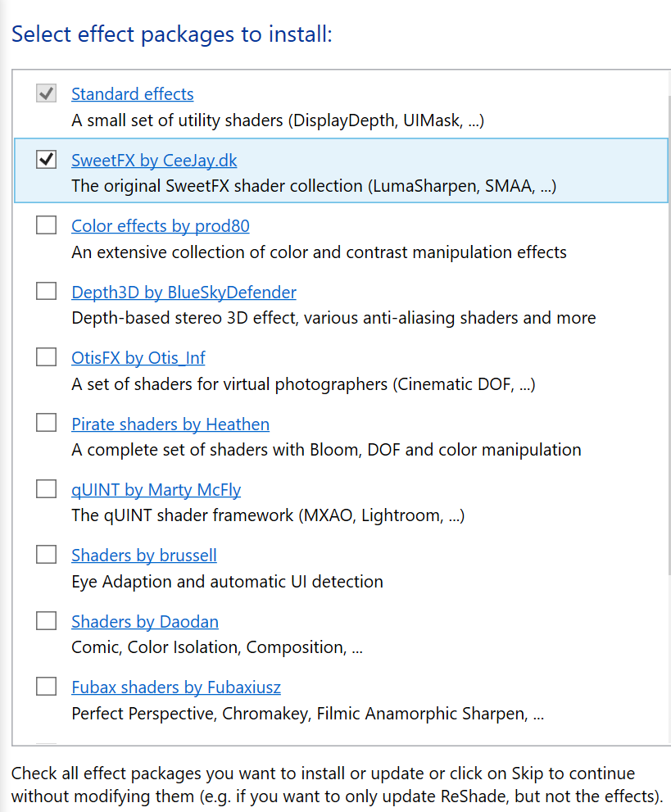
Task: Click the effect package list scrollbar
Action: click(667, 328)
